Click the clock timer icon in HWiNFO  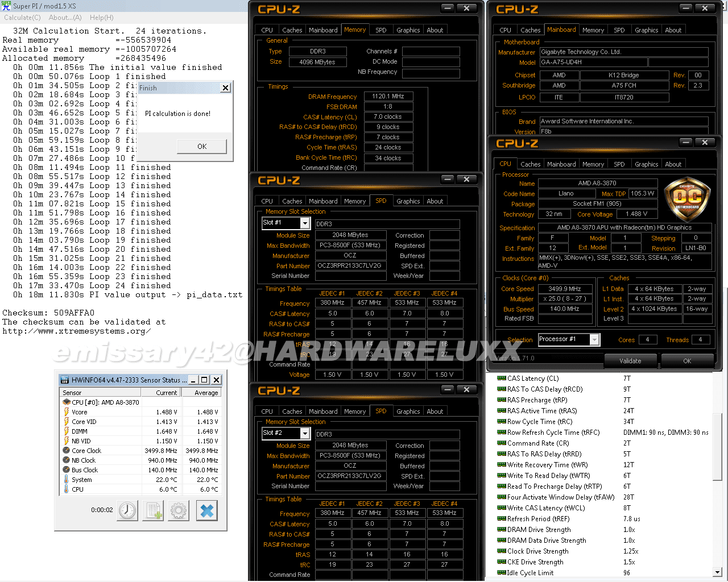127,510
